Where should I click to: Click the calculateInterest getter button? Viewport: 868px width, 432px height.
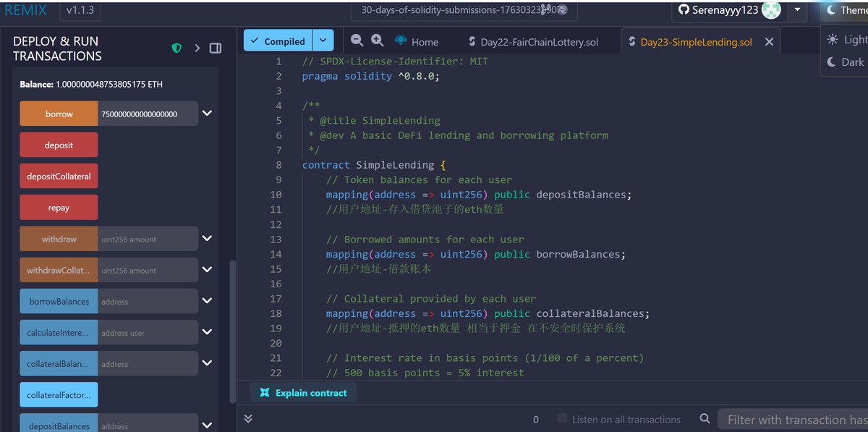59,332
